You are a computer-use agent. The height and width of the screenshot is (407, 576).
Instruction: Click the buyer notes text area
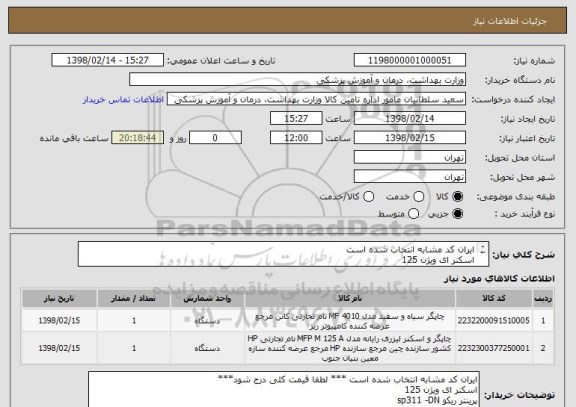click(284, 389)
